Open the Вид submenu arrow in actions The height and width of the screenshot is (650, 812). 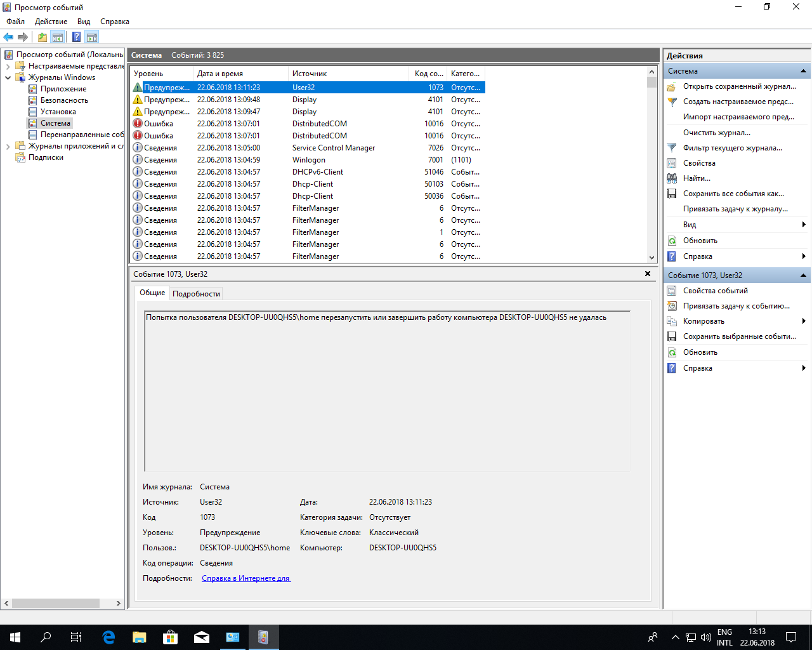[x=804, y=225]
